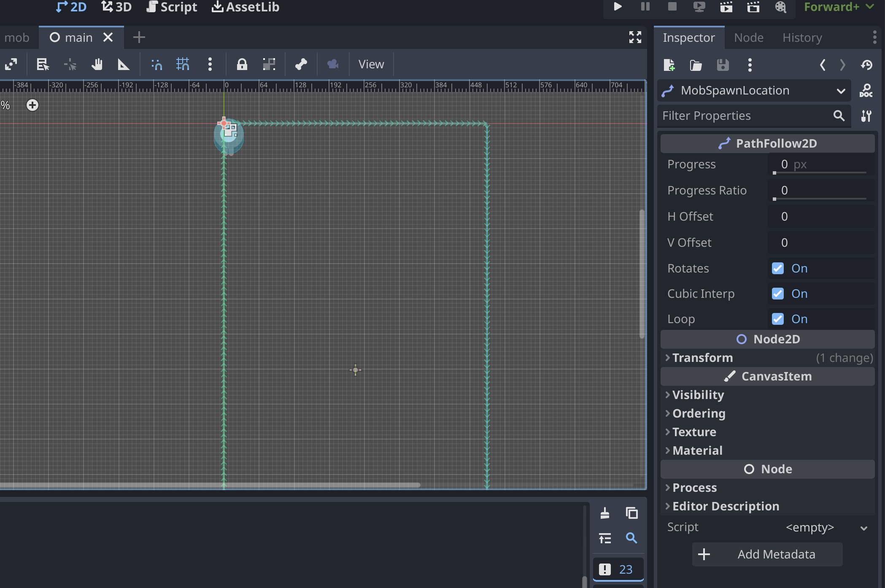Expand the Visibility section
Screen dimensions: 885x588
pyautogui.click(x=698, y=395)
